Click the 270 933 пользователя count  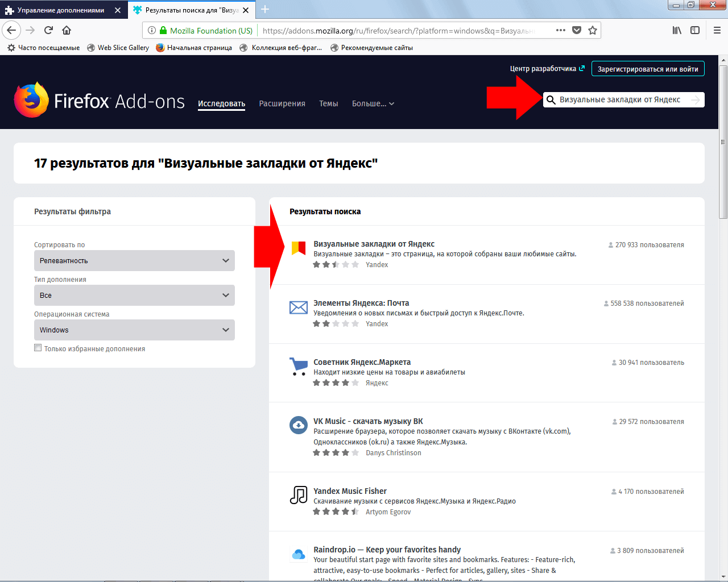(x=650, y=245)
